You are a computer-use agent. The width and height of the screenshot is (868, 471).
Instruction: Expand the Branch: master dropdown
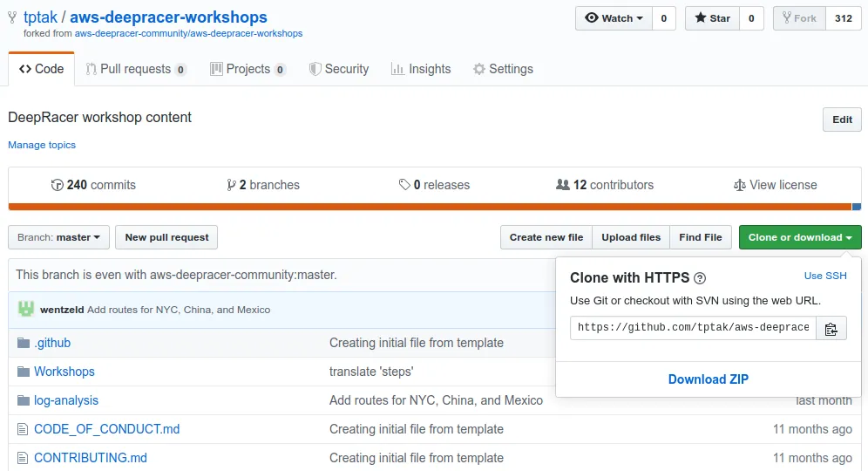[58, 238]
